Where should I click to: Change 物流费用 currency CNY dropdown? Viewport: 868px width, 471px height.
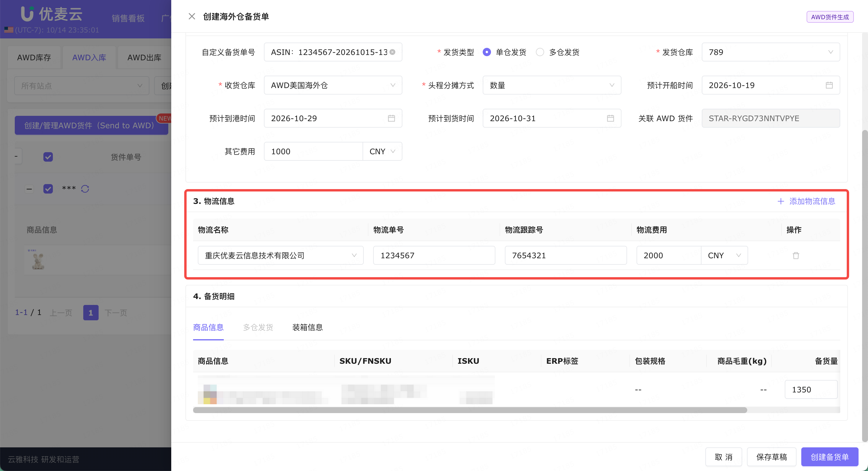coord(724,255)
